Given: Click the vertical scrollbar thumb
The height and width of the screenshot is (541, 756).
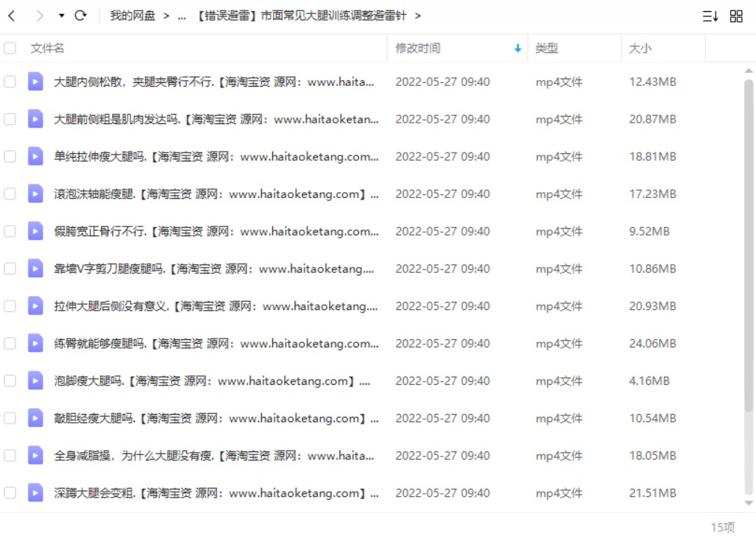Looking at the screenshot, I should [749, 246].
